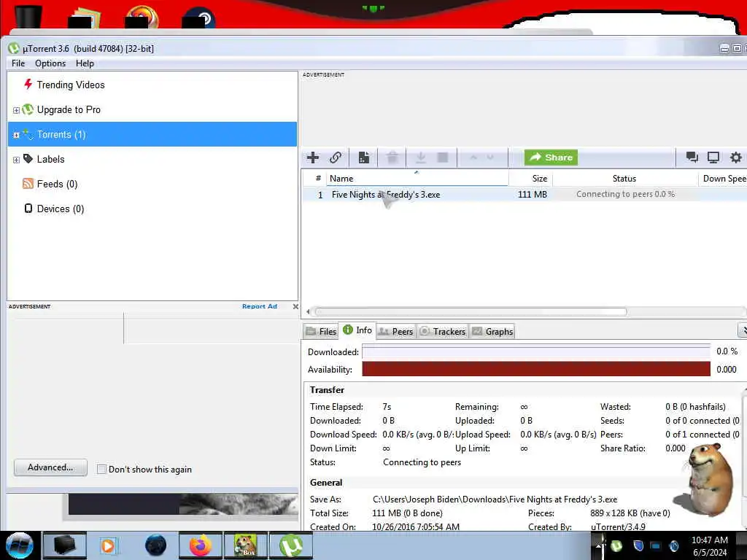The image size is (747, 560).
Task: Click the horizontal scrollbar of torrent list
Action: [471, 312]
